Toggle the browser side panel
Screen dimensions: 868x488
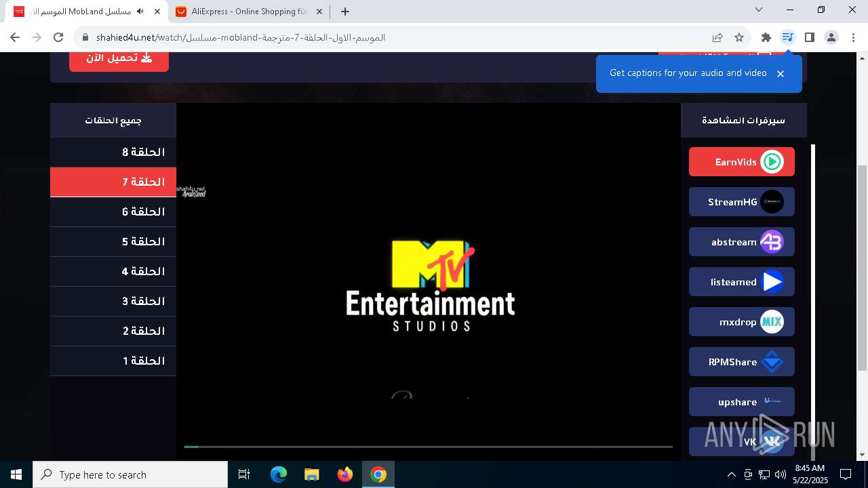pyautogui.click(x=809, y=37)
